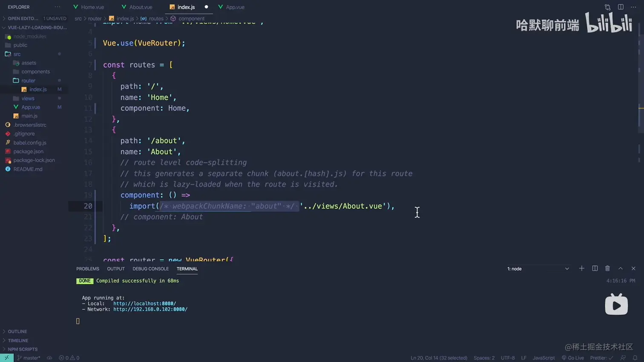Click 'routes' symbol in the breadcrumb
Screen dimensions: 644x362
pos(152,19)
